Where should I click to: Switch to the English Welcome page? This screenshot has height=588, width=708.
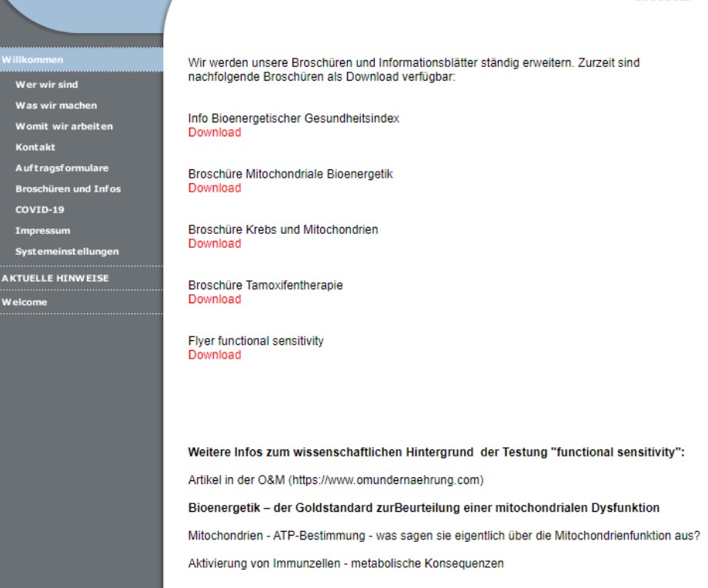25,302
